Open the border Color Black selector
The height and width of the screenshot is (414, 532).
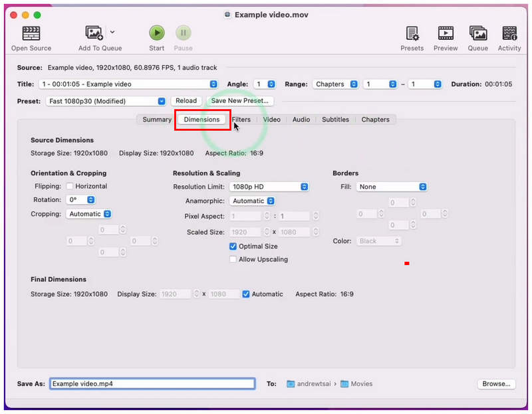tap(378, 241)
